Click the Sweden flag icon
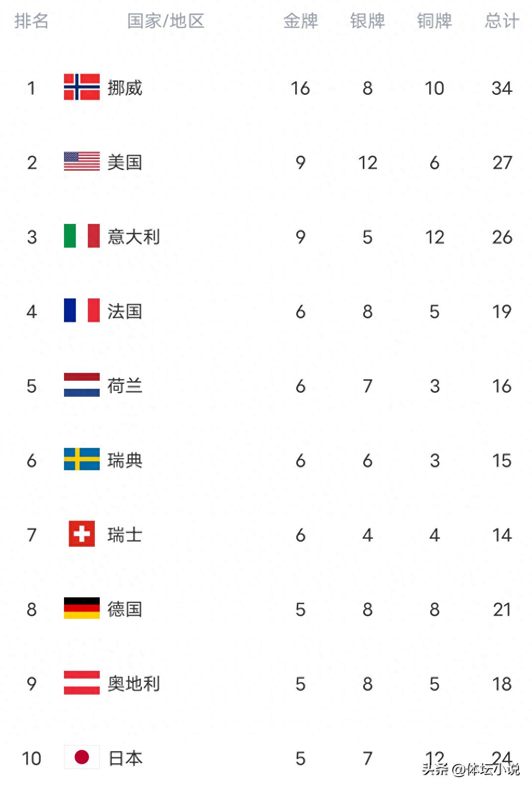Image resolution: width=532 pixels, height=788 pixels. pos(81,459)
